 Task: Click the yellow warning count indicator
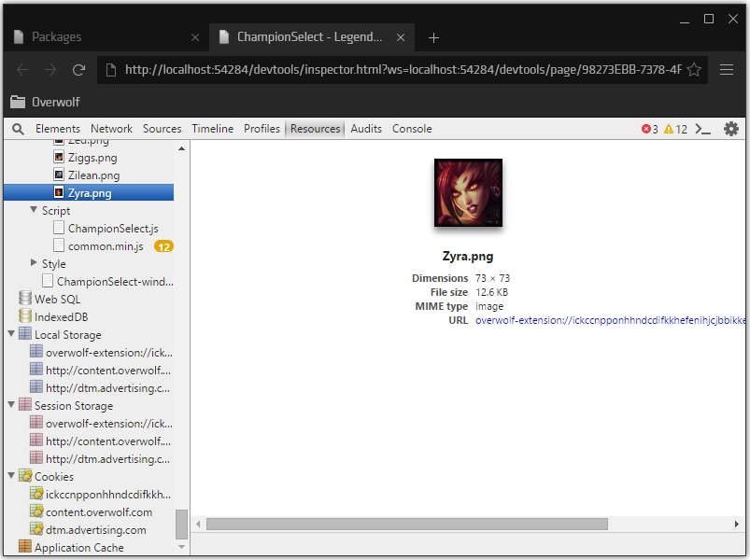click(675, 129)
